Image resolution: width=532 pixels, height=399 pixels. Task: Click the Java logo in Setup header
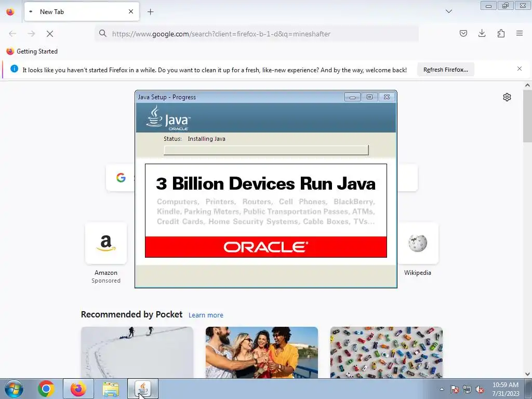[x=168, y=118]
